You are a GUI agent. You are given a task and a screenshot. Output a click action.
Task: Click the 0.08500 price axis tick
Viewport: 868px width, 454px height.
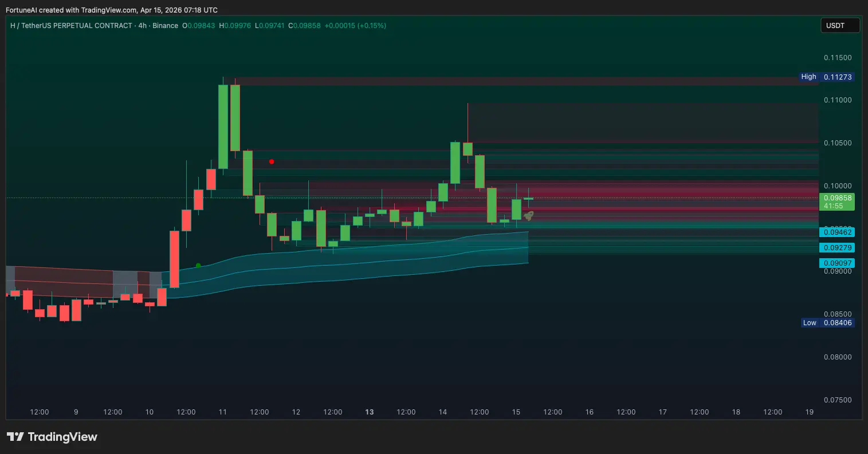tap(838, 314)
